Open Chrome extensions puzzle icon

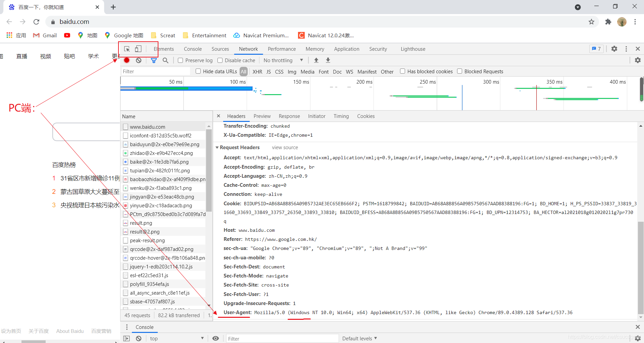click(x=608, y=22)
